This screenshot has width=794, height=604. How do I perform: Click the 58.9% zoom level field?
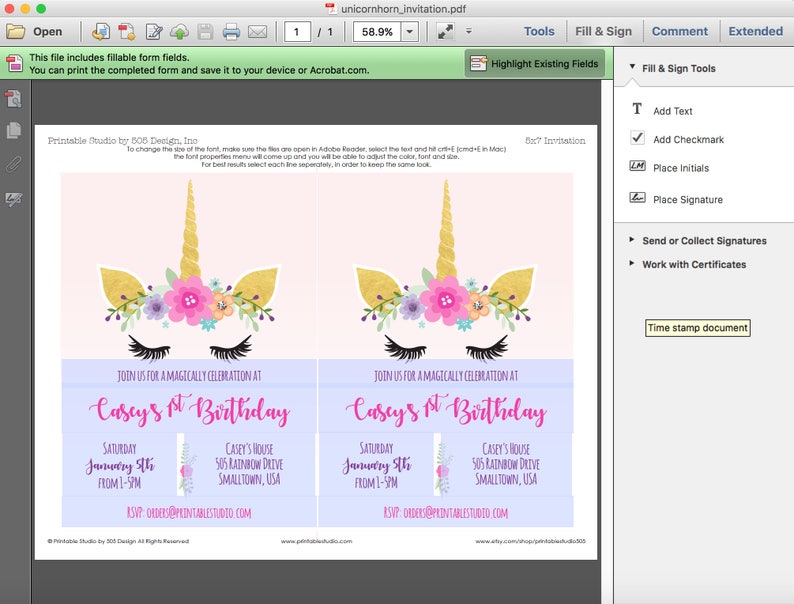click(377, 32)
